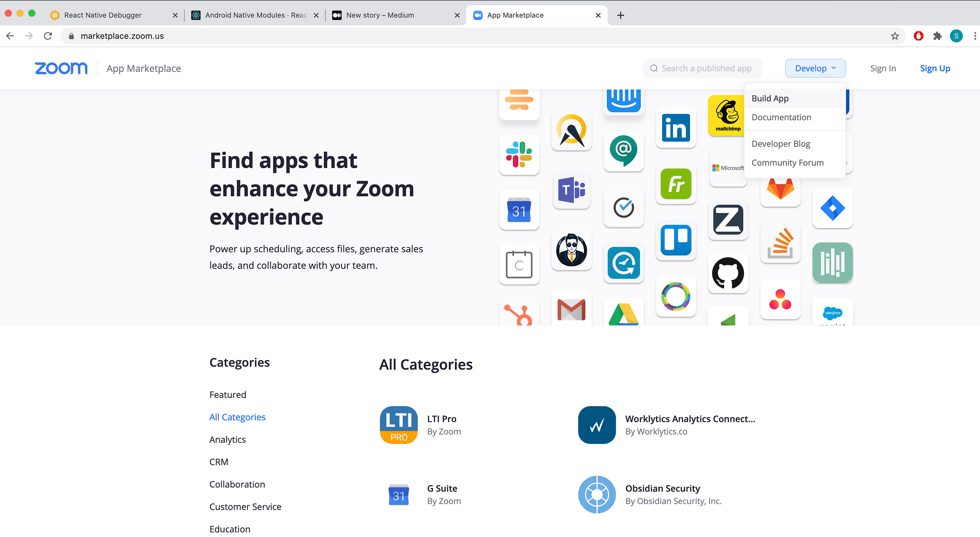Screen dimensions: 980x537
Task: Click the Slack app icon
Action: pos(519,155)
